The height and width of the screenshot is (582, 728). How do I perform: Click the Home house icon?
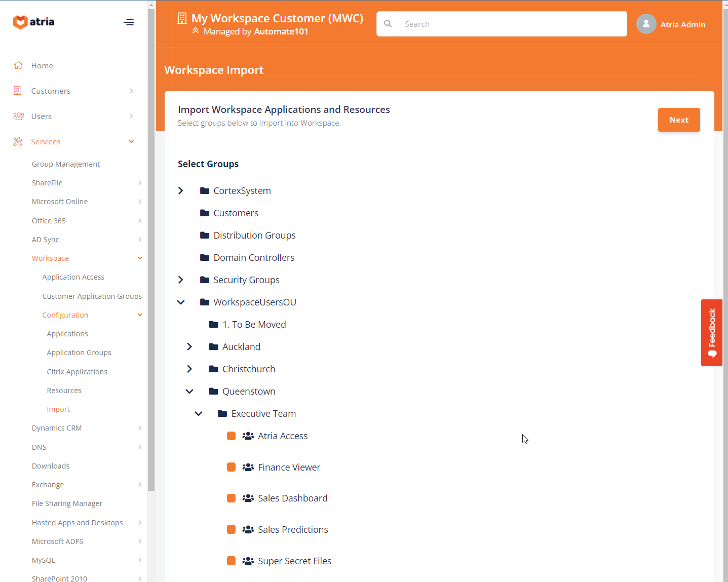click(x=18, y=65)
